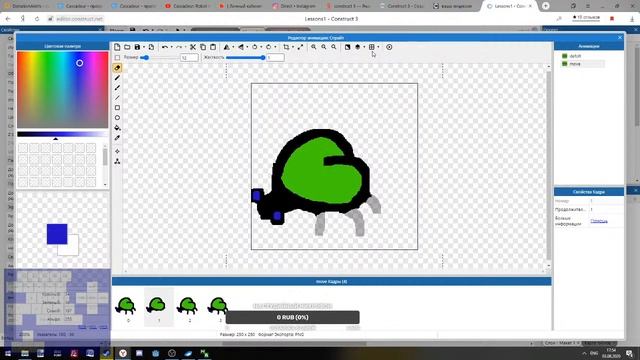Expand the Crop options dropdown arrow
640x360 pixels.
coord(293,47)
